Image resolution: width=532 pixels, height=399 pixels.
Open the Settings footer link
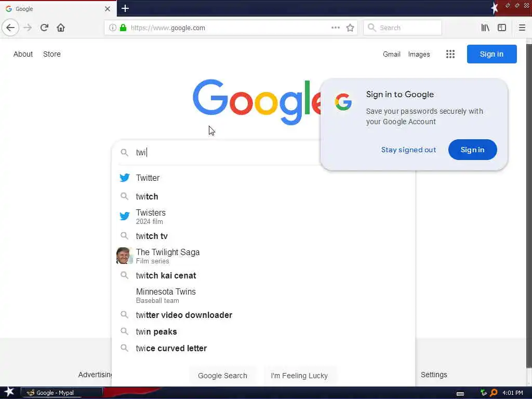pyautogui.click(x=434, y=375)
